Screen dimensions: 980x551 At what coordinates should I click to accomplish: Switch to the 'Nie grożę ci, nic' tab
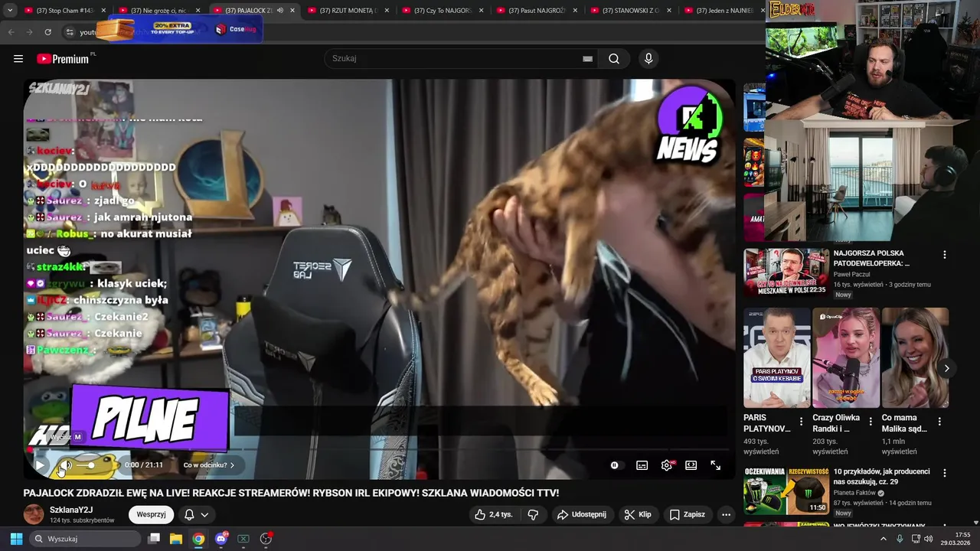tap(159, 11)
